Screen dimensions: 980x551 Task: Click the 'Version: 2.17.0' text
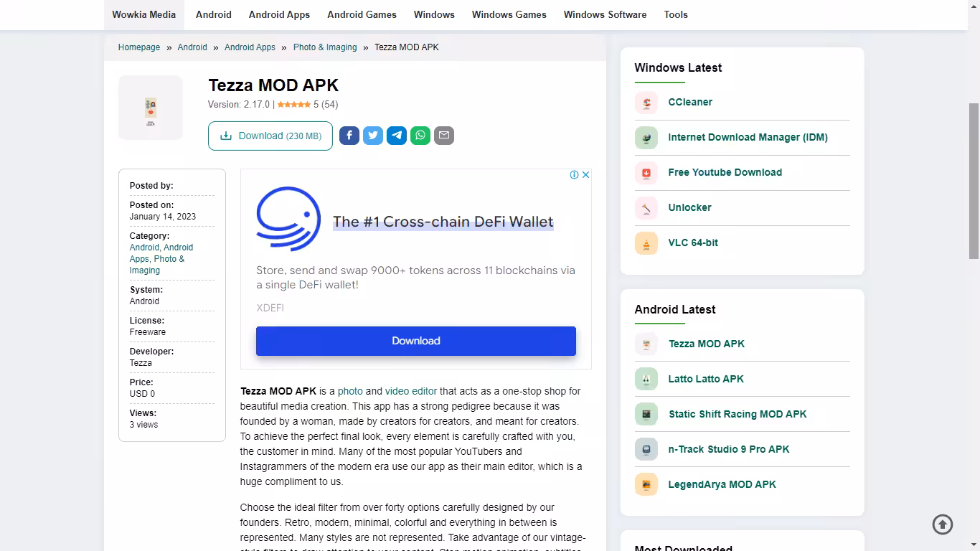click(x=239, y=105)
